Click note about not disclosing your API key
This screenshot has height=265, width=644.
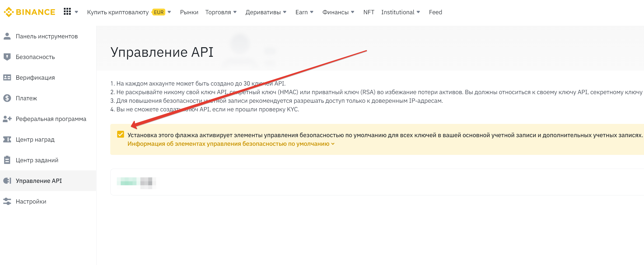[377, 92]
